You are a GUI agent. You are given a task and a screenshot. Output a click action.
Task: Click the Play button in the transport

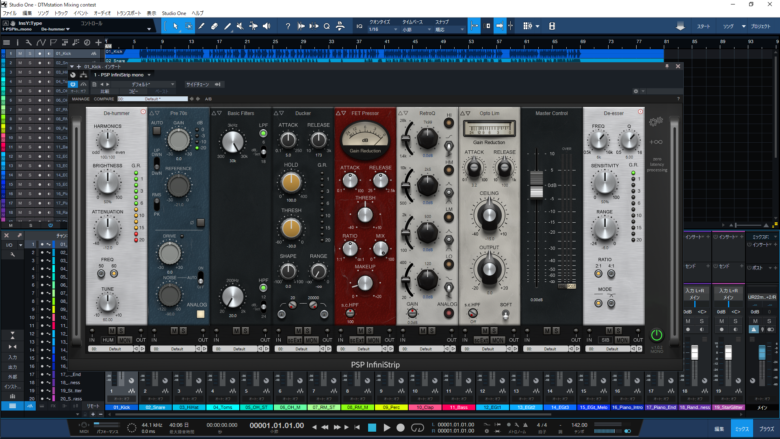tap(387, 428)
